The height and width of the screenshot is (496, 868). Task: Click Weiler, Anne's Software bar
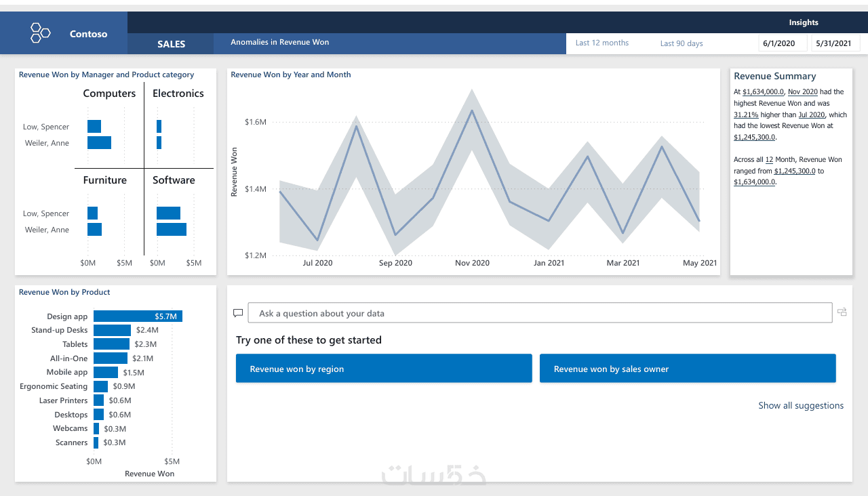coord(171,230)
